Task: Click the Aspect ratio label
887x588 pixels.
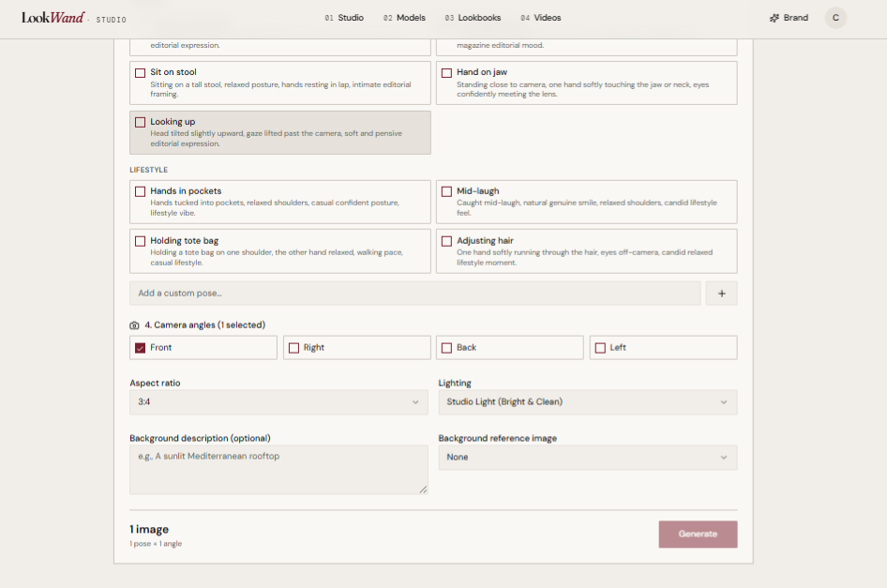Action: click(155, 384)
